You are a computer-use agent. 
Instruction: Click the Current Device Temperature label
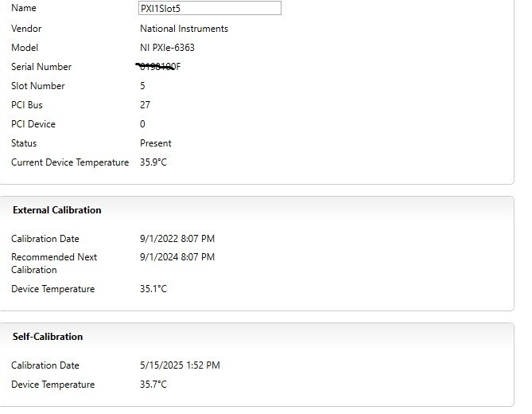point(70,162)
